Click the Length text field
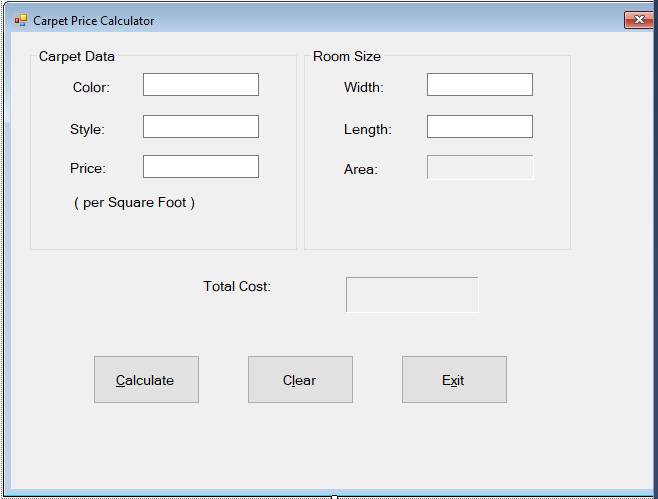 point(480,127)
